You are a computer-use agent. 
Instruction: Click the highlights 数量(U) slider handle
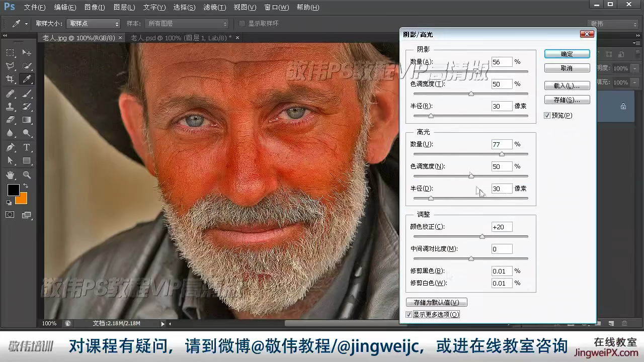502,154
